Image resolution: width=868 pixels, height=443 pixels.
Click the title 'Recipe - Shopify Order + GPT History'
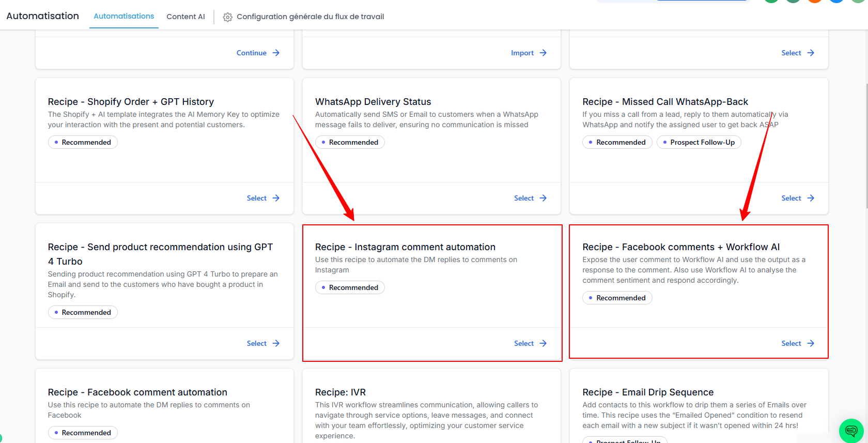pos(131,102)
